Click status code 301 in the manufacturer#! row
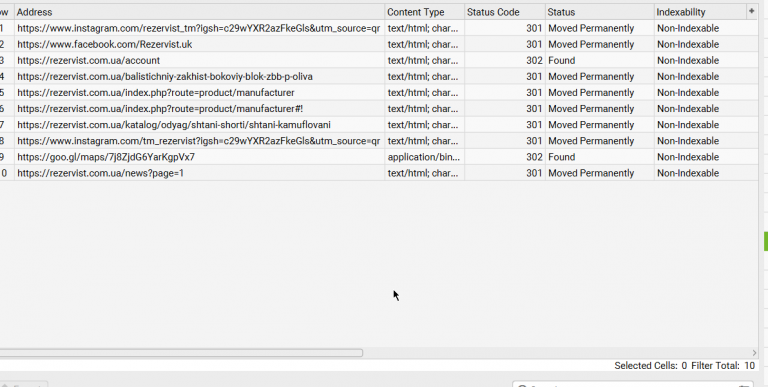768x387 pixels. 505,109
